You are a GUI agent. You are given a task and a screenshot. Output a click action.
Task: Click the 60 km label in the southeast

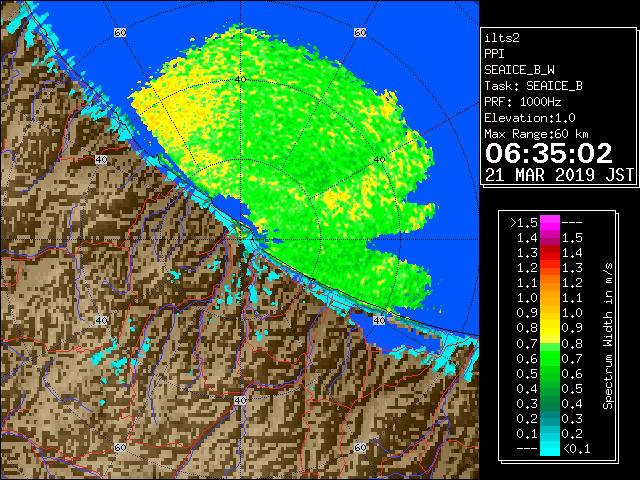[x=360, y=447]
